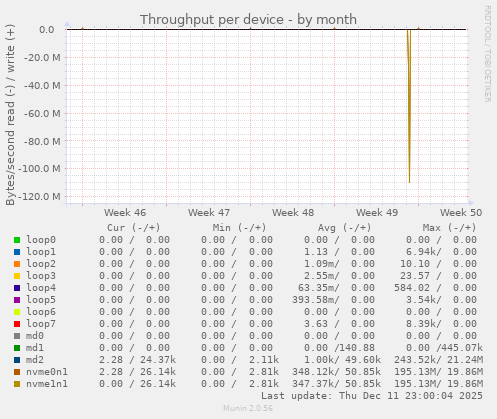Click the loop5 purple color swatch

(17, 300)
